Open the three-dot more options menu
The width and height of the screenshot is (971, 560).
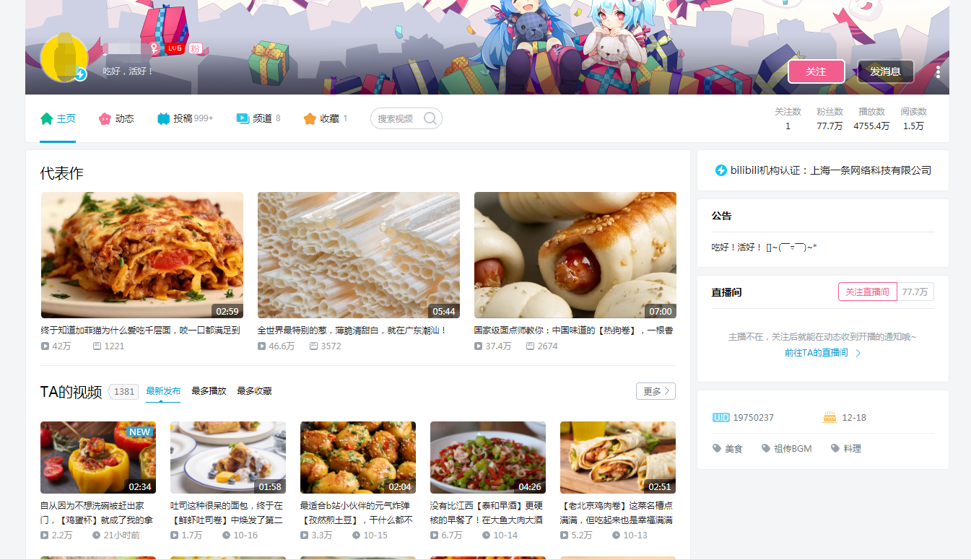938,71
